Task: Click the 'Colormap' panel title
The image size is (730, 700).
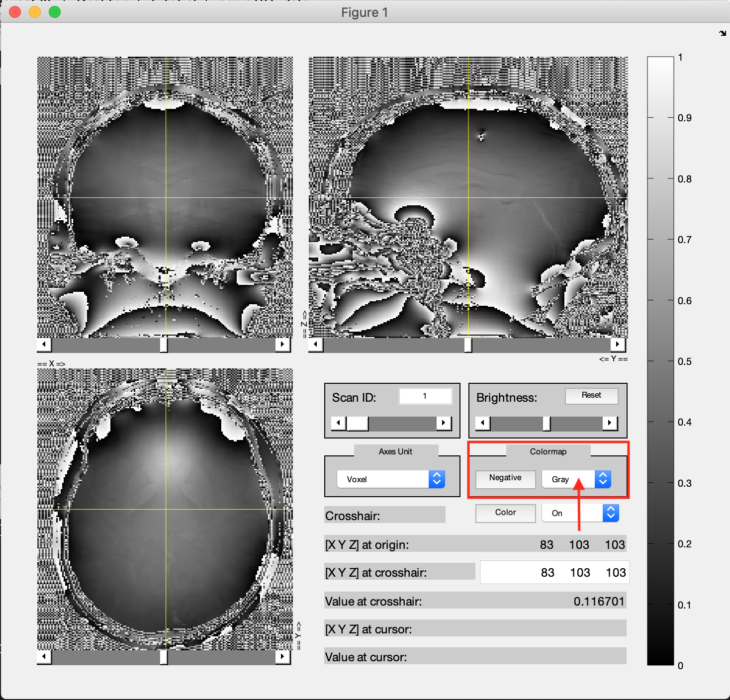Action: [548, 451]
